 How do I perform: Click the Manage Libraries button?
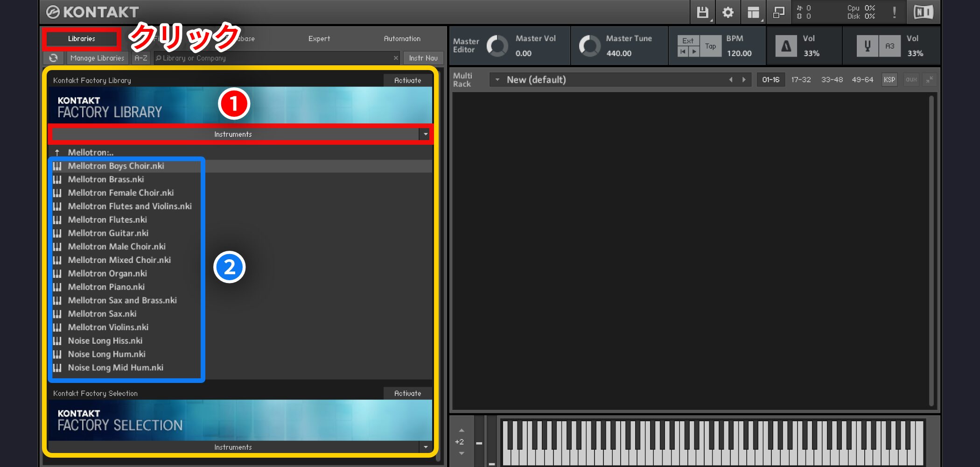click(98, 58)
